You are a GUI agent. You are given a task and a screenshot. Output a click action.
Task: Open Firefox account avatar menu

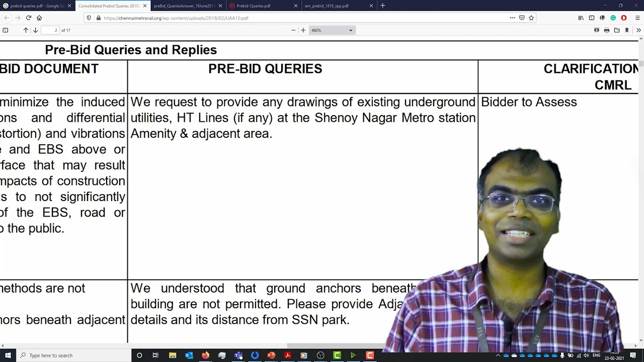602,18
